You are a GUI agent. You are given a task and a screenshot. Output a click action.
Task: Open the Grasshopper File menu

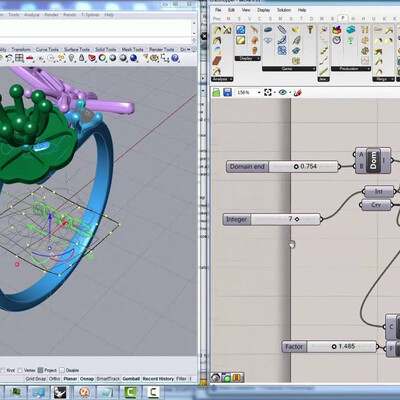coord(218,10)
